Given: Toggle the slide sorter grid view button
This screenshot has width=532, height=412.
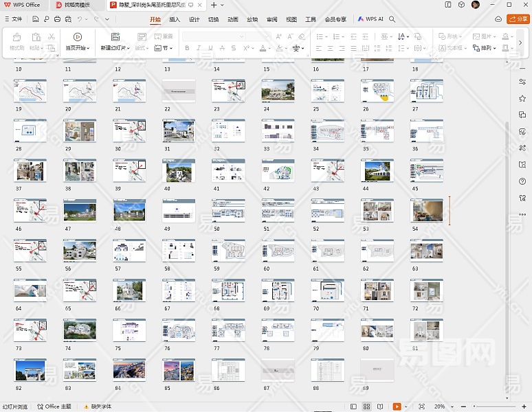Looking at the screenshot, I should pos(367,407).
